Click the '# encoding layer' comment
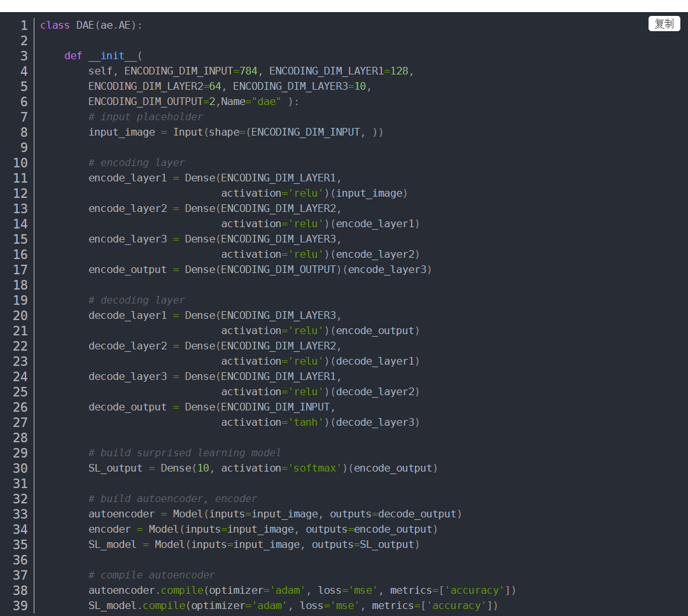Screen dimensions: 688x616 (136, 163)
